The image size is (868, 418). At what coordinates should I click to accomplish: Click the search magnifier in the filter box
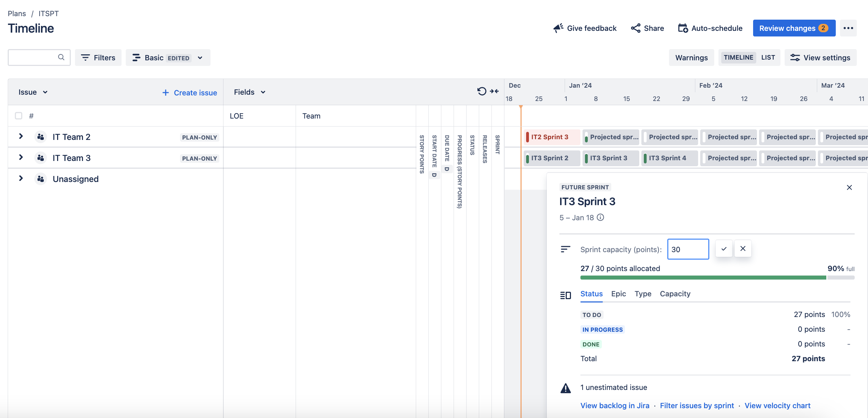coord(61,57)
